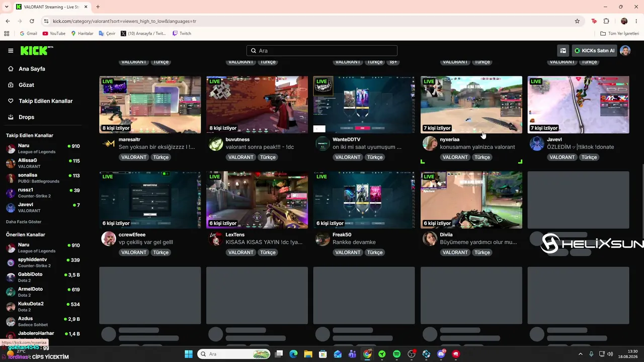Click the Türkçe tag under ccrewEfeee

click(x=161, y=252)
